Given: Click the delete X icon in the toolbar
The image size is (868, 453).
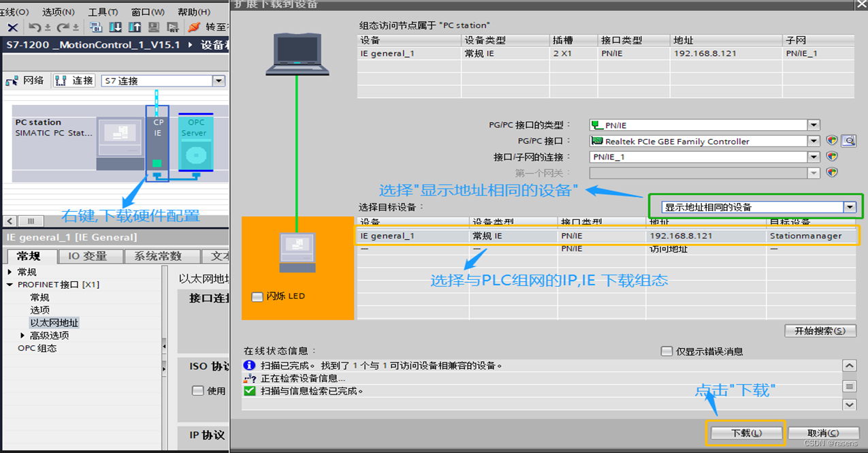Looking at the screenshot, I should [x=12, y=27].
